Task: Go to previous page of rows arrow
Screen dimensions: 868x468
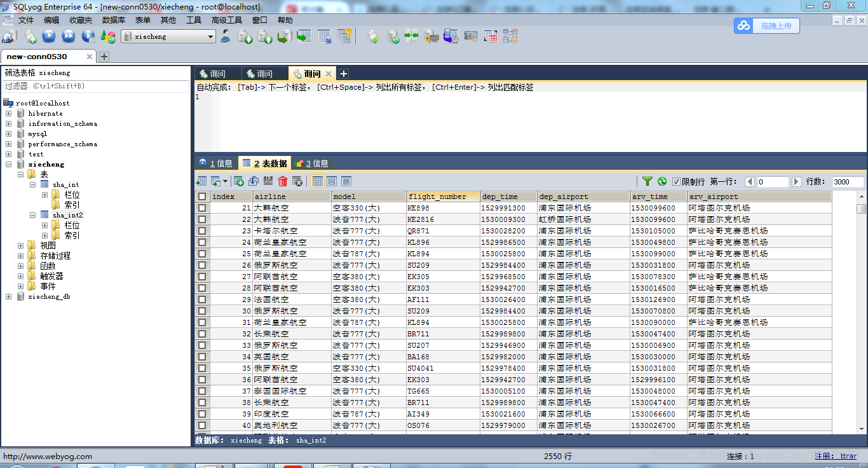Action: pyautogui.click(x=750, y=182)
